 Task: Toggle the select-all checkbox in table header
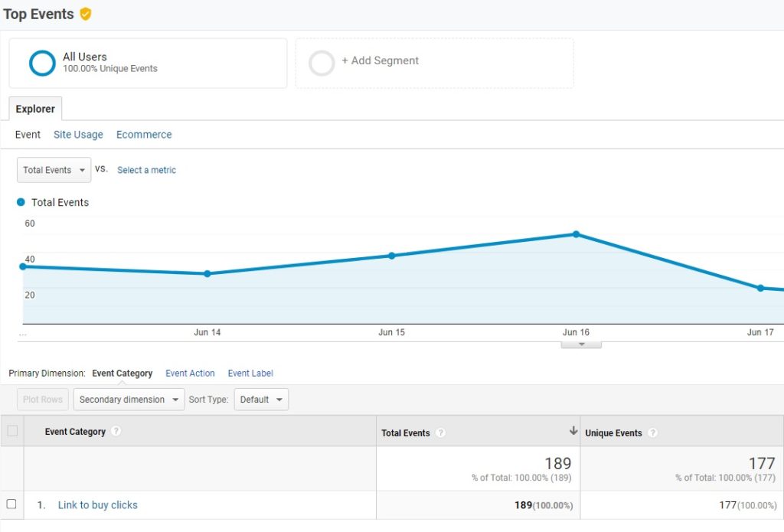12,431
